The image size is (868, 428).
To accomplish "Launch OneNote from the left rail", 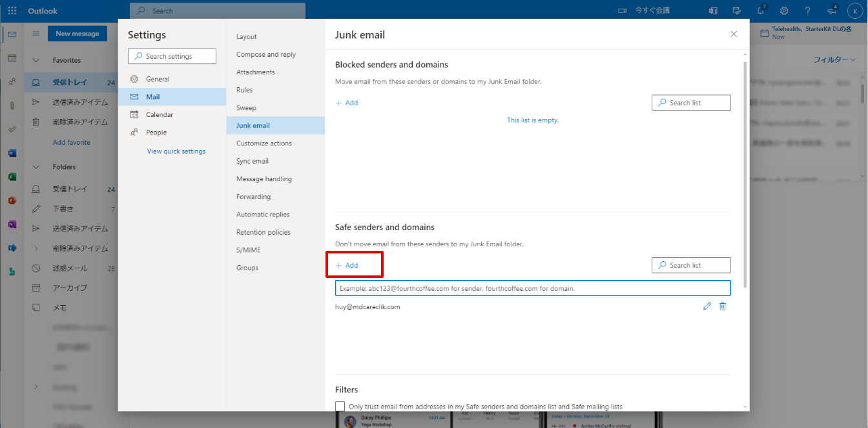I will (12, 224).
